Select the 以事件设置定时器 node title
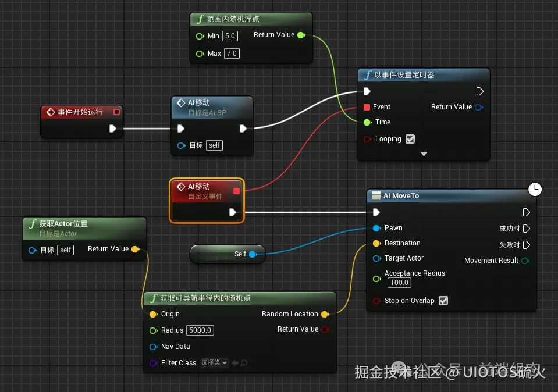Viewport: 558px width, 392px height. click(404, 75)
